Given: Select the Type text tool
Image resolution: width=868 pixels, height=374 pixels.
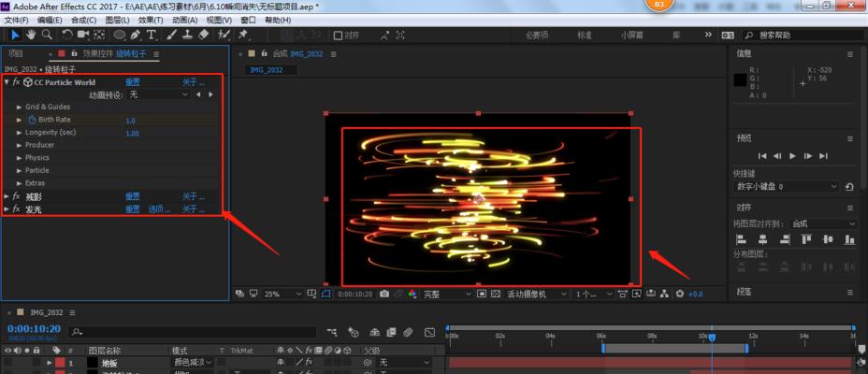Looking at the screenshot, I should pyautogui.click(x=151, y=35).
